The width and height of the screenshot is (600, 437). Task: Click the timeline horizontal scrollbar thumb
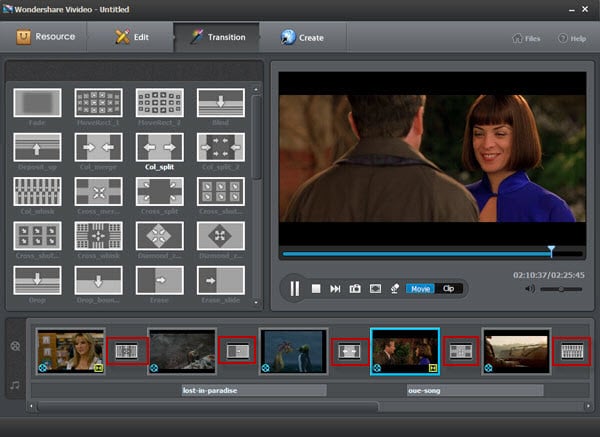tap(208, 406)
